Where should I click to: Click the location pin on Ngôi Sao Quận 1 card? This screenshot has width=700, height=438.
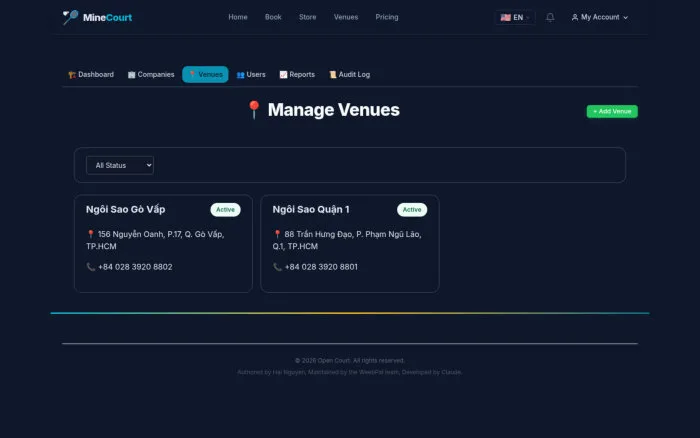coord(277,234)
